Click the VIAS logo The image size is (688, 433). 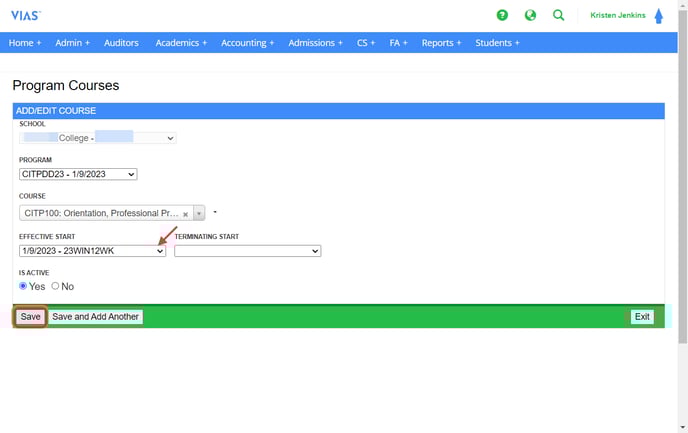coord(26,16)
